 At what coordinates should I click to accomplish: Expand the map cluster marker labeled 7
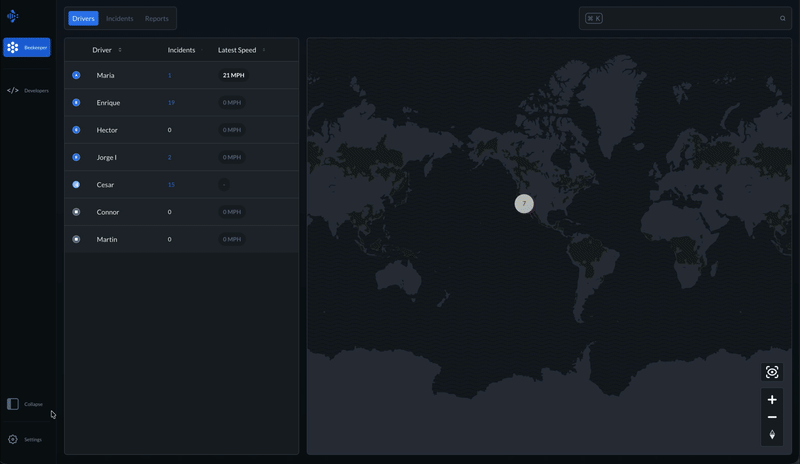coord(524,203)
